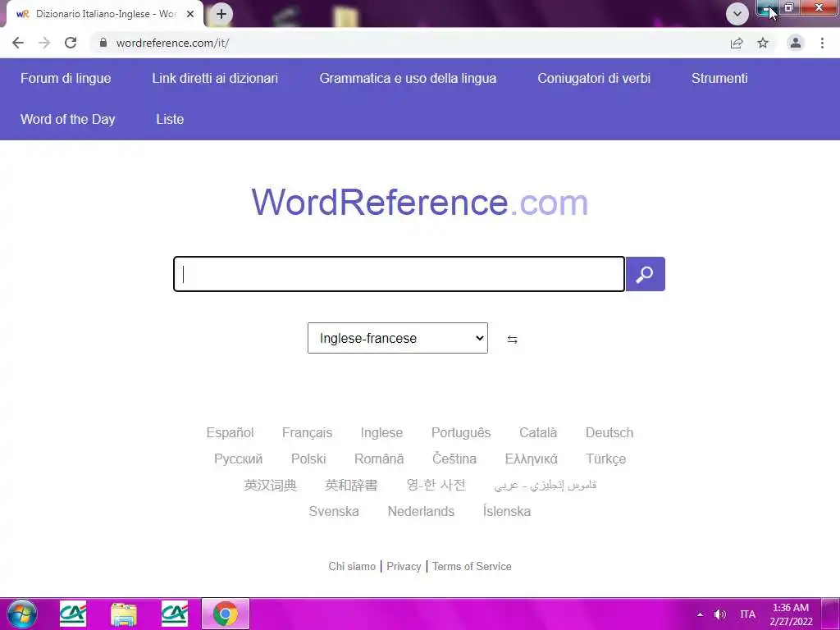Click the Chrome taskbar icon

pos(226,614)
